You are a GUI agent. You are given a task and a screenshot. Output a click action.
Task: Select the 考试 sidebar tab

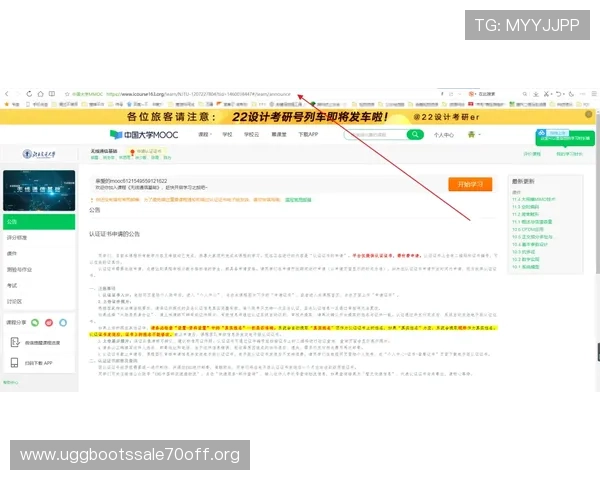tap(39, 286)
